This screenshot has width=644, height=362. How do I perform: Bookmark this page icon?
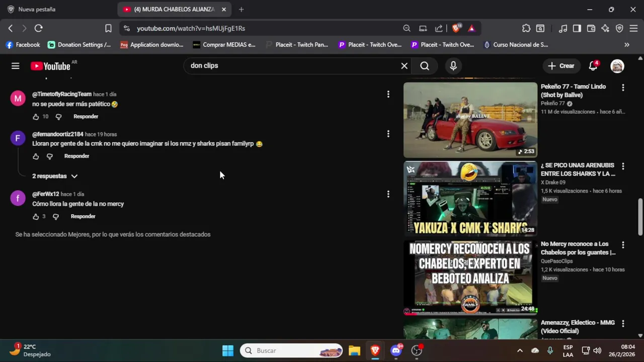click(x=108, y=28)
